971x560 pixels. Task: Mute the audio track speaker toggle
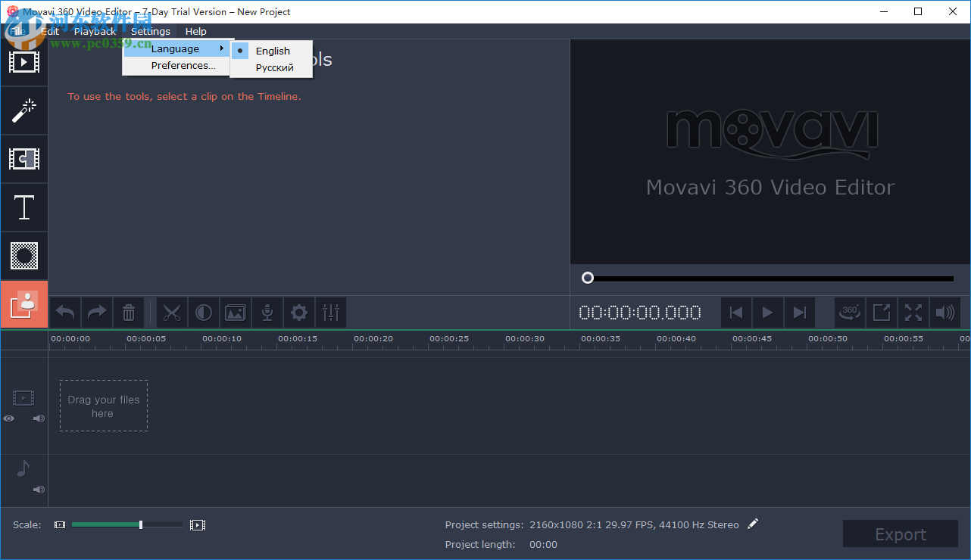tap(38, 490)
